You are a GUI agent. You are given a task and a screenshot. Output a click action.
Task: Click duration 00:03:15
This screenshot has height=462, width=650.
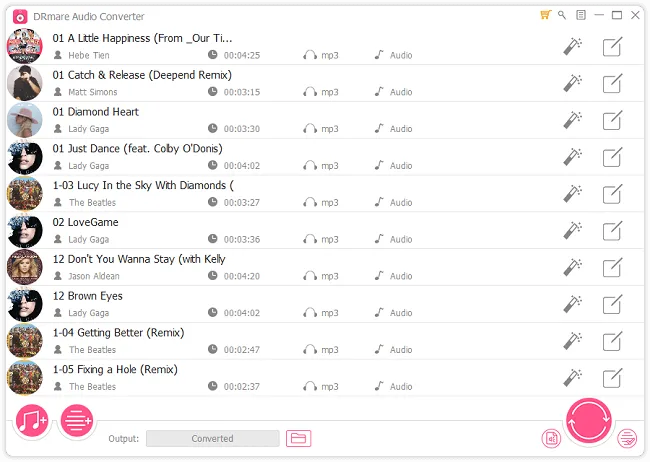(242, 92)
